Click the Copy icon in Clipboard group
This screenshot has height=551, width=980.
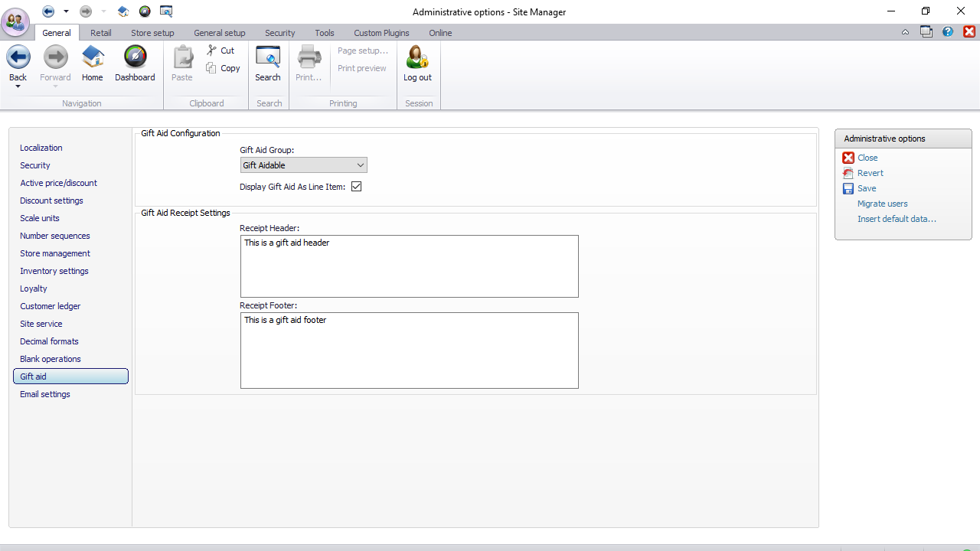coord(212,68)
